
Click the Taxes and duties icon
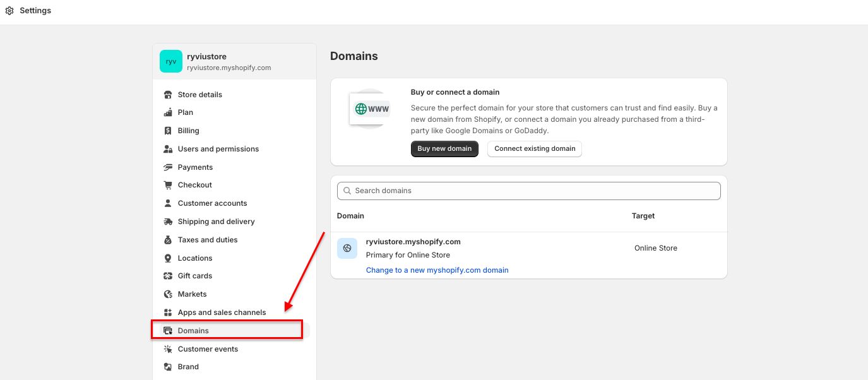pyautogui.click(x=168, y=240)
